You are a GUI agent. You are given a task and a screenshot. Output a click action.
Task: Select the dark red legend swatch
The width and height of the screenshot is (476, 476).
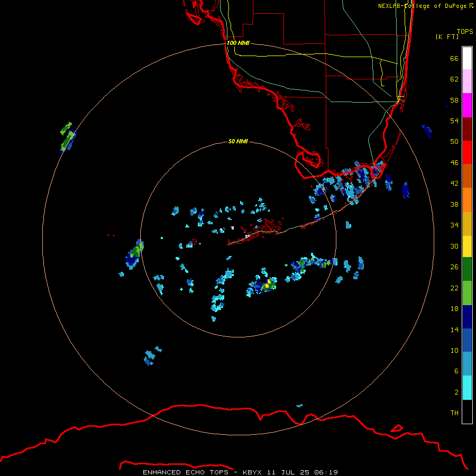(x=467, y=129)
